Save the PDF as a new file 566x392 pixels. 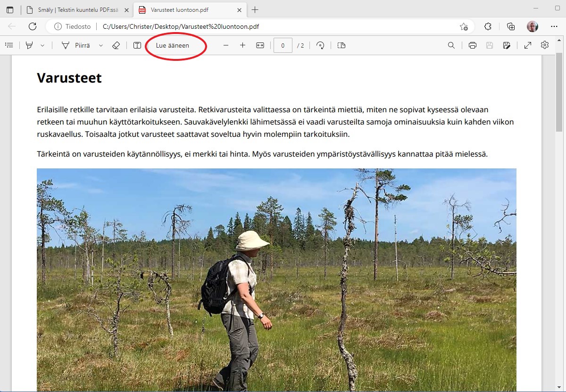point(507,45)
